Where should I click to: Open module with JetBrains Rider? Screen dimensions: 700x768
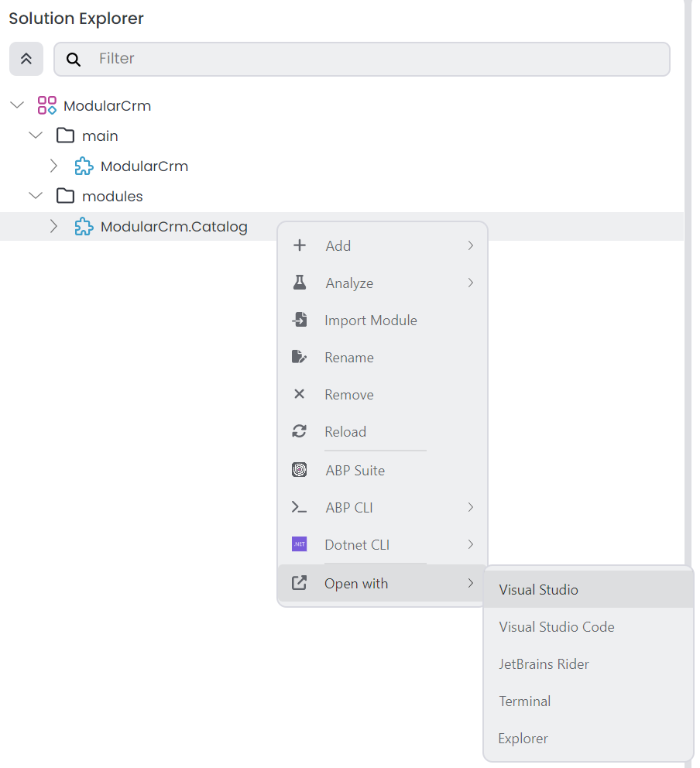point(544,663)
